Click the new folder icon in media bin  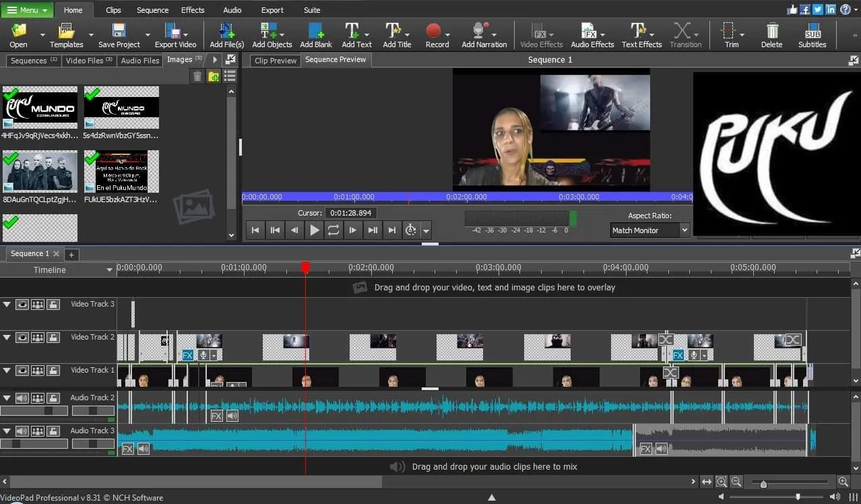pos(214,76)
